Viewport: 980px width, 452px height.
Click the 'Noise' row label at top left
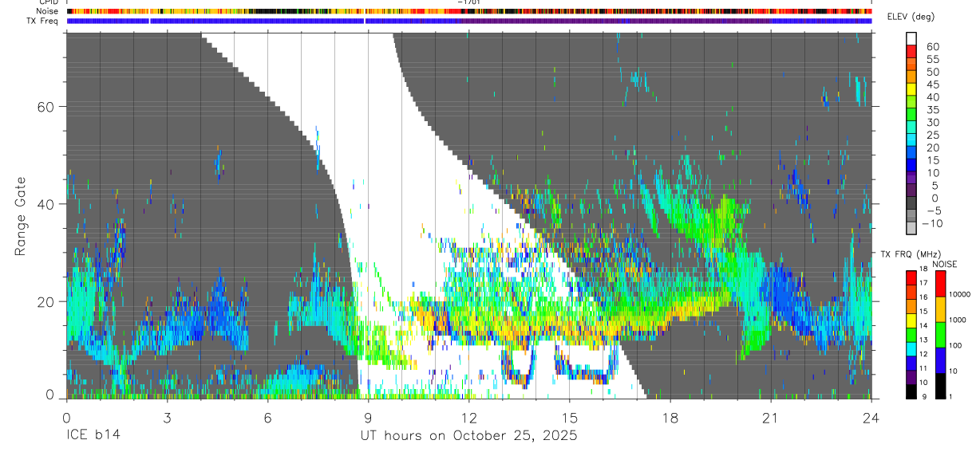(46, 11)
